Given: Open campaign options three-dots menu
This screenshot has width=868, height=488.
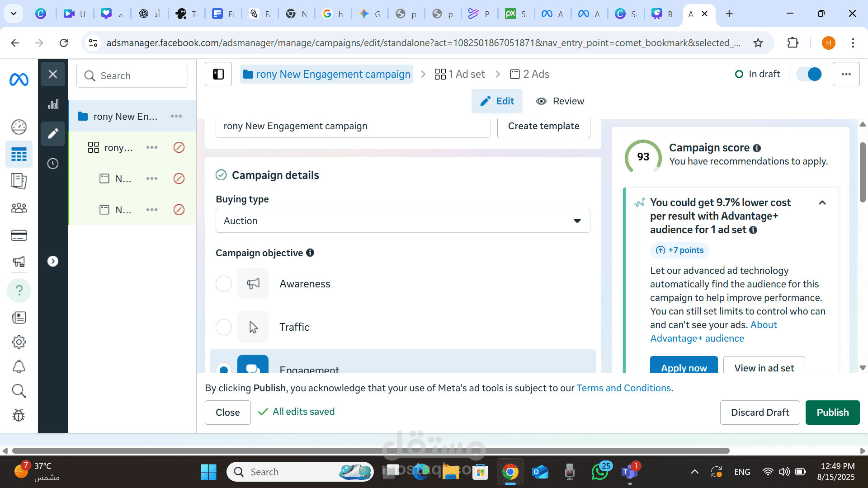Looking at the screenshot, I should [x=846, y=74].
